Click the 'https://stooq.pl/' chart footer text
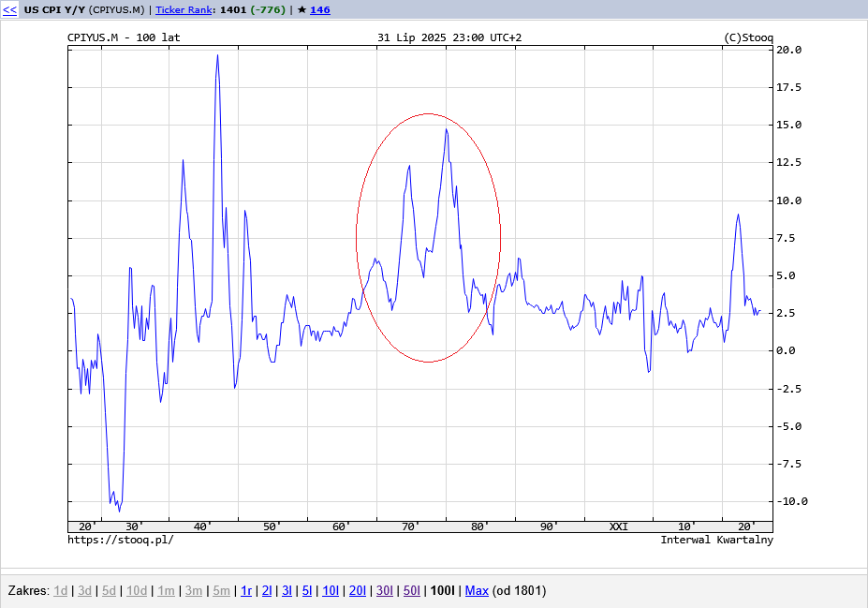 [121, 540]
